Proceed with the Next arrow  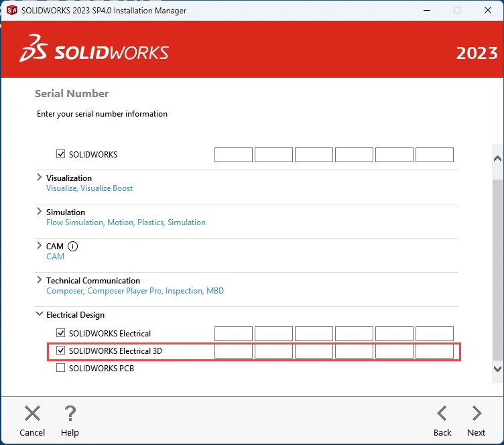(477, 414)
